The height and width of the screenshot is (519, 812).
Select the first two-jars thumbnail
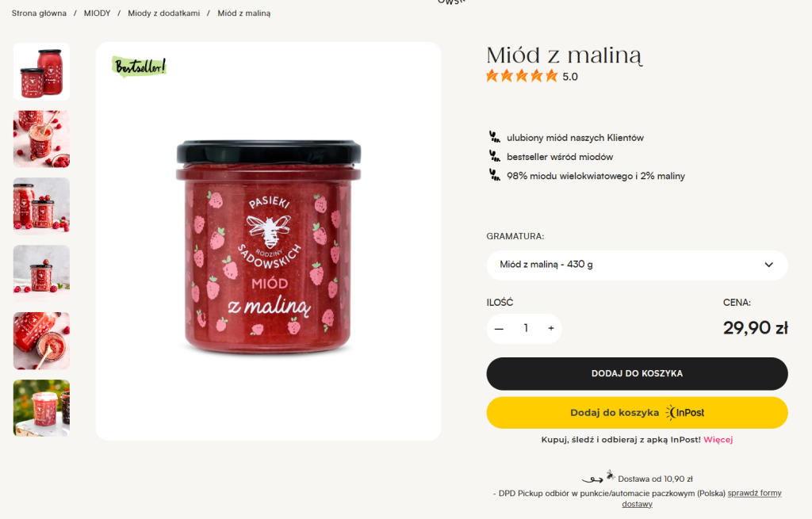click(41, 71)
